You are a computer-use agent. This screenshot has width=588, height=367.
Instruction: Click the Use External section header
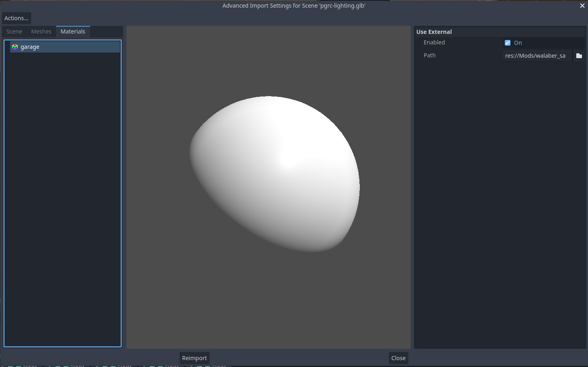[500, 32]
